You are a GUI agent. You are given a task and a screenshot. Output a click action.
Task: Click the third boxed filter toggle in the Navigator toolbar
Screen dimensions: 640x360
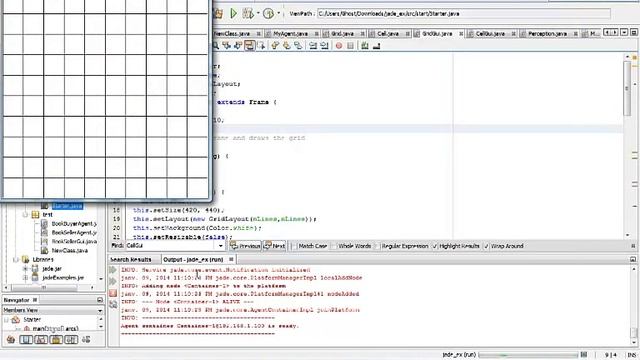coord(56,340)
